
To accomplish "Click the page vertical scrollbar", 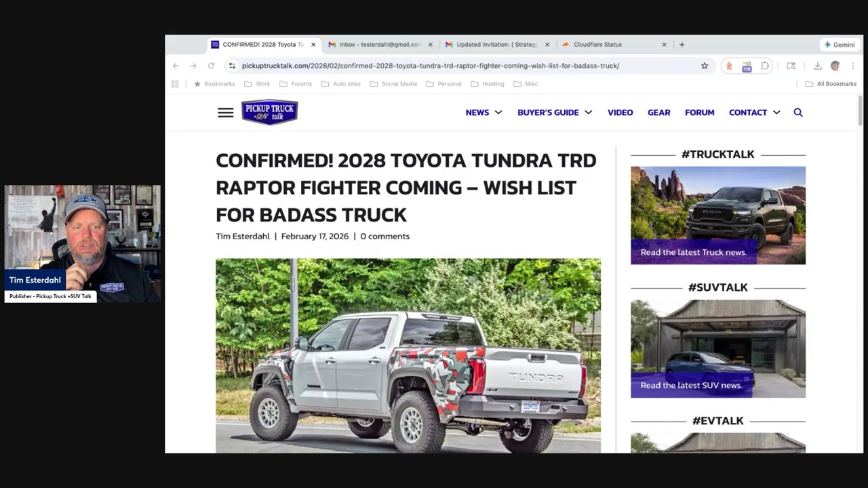I will [x=860, y=111].
